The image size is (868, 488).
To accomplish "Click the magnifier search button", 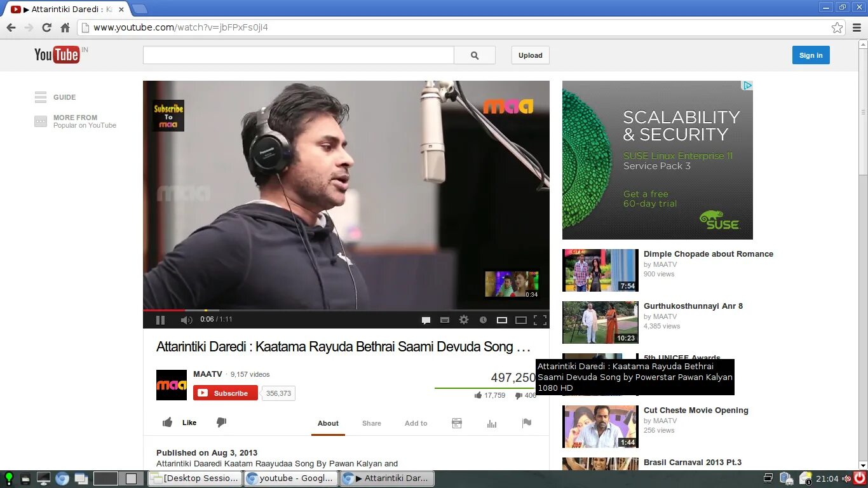I will [x=475, y=55].
